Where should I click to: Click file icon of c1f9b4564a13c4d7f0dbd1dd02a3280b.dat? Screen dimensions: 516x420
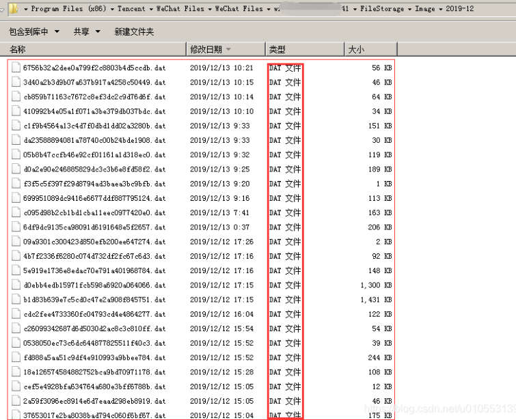click(x=16, y=126)
